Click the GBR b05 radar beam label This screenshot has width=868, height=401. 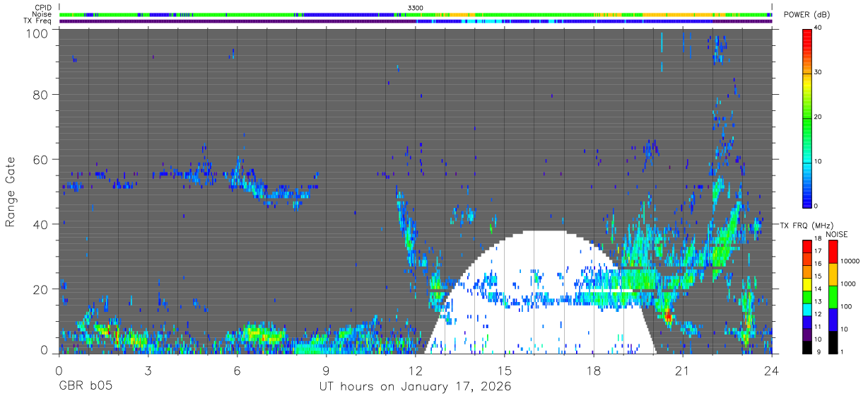point(85,387)
